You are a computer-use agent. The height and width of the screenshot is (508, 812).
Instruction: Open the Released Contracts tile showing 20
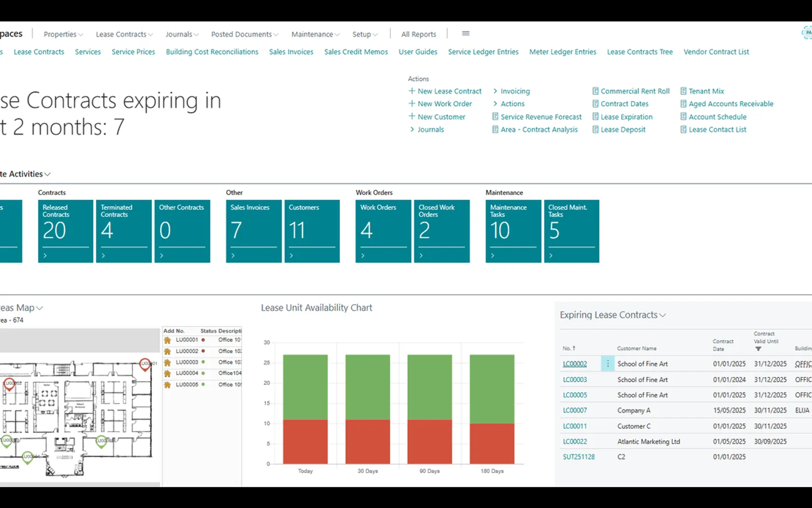point(65,231)
